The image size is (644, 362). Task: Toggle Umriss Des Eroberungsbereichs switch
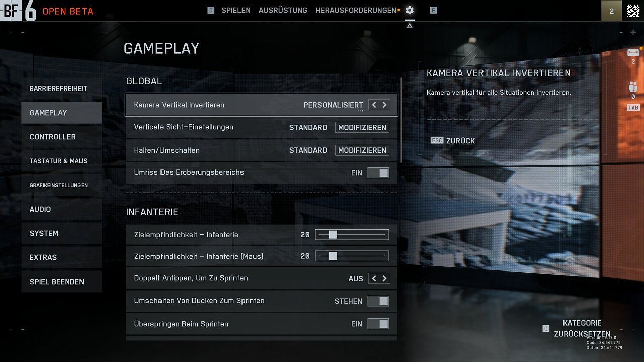[x=378, y=173]
